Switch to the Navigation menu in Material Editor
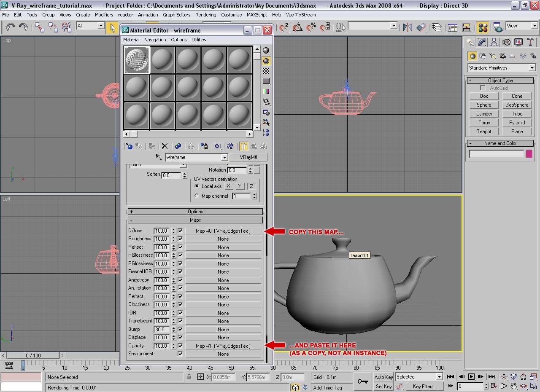The height and width of the screenshot is (392, 540). pyautogui.click(x=155, y=39)
